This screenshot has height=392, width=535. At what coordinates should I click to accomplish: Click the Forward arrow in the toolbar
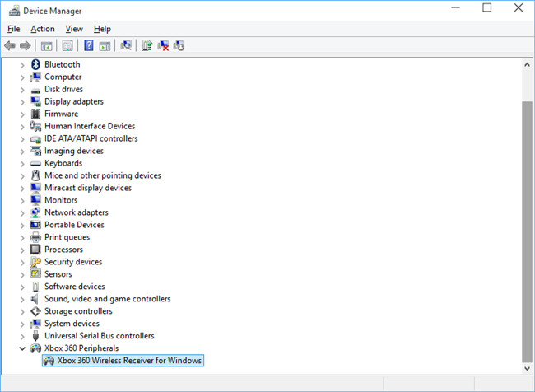pyautogui.click(x=26, y=45)
